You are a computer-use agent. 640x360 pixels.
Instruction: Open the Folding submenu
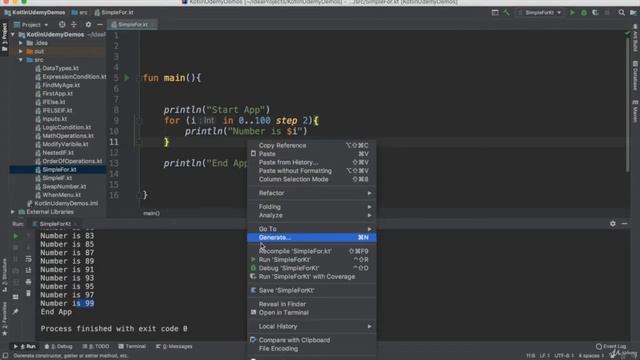[x=312, y=207]
